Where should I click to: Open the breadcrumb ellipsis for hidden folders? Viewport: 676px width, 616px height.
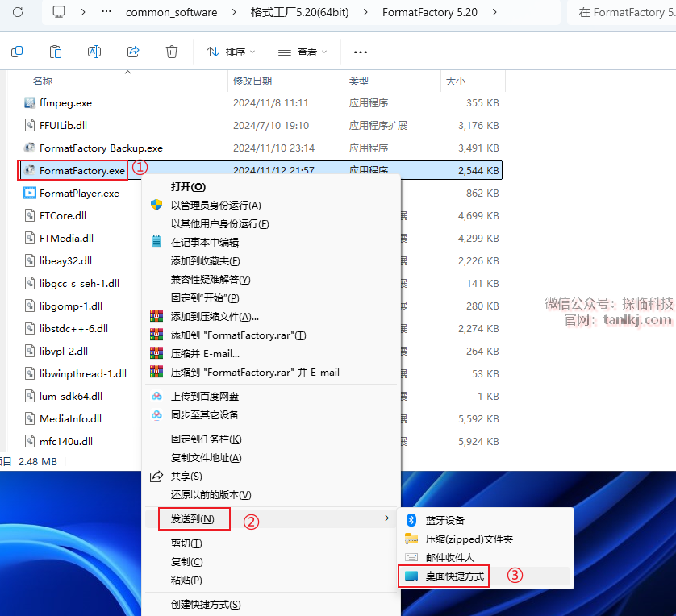coord(106,11)
